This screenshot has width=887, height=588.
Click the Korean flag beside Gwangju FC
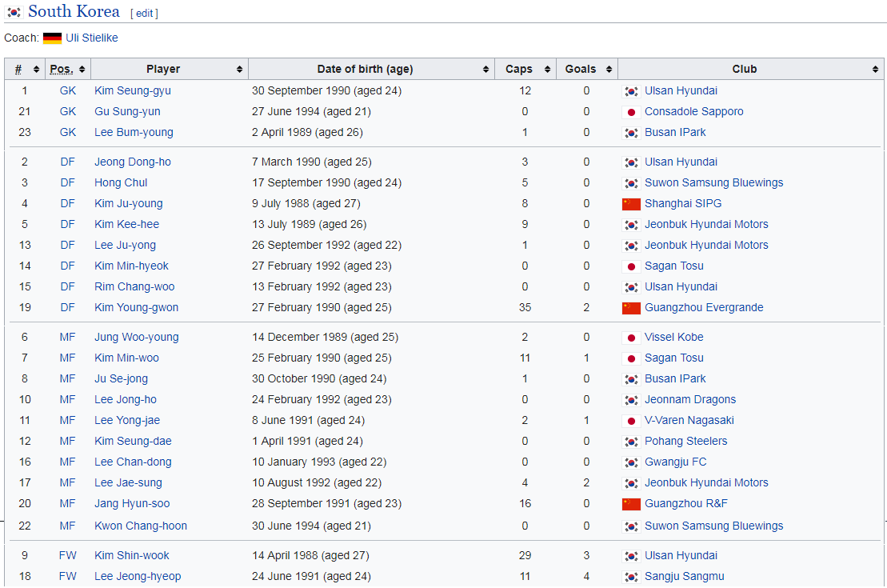tap(631, 463)
